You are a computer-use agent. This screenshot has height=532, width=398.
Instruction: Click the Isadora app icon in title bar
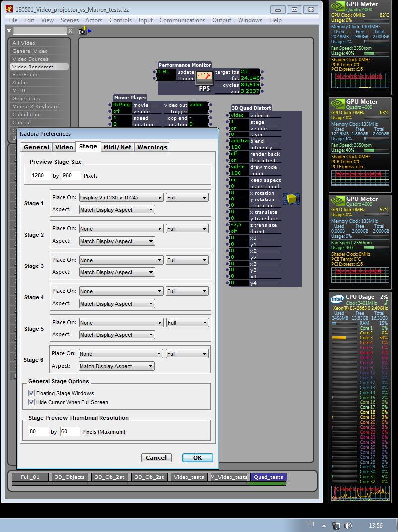[x=9, y=9]
